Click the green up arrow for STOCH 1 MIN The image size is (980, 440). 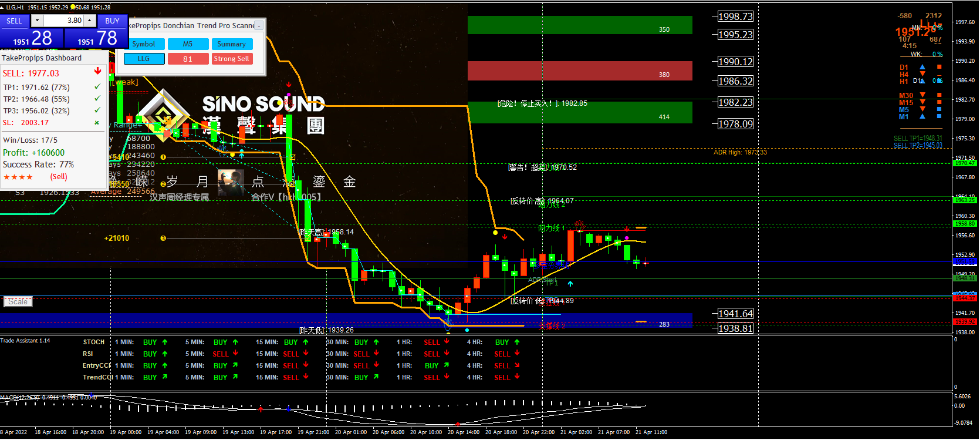pyautogui.click(x=165, y=342)
